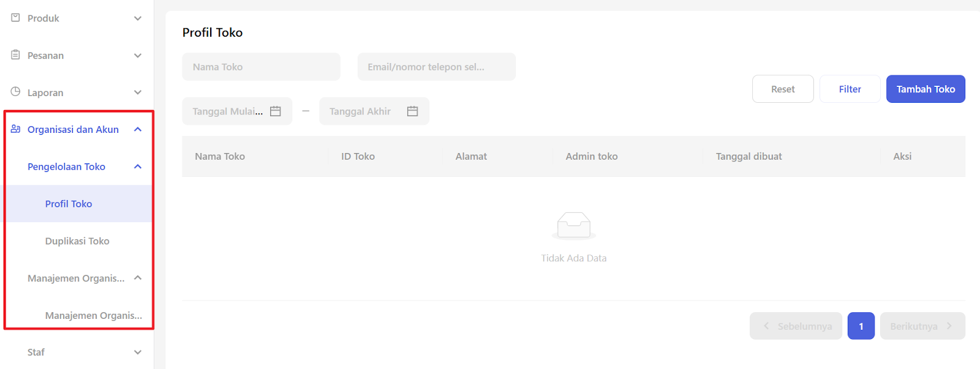
Task: Open the Manajemen Organisasi sub-item
Action: 93,315
